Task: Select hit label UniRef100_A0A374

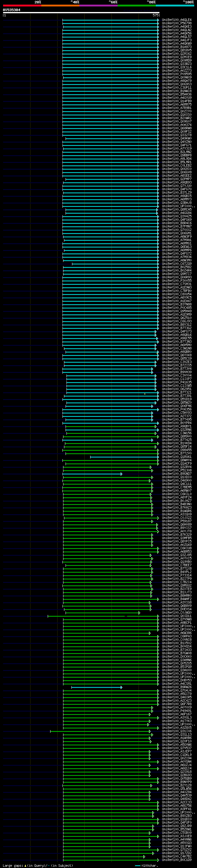Action: (x=176, y=125)
